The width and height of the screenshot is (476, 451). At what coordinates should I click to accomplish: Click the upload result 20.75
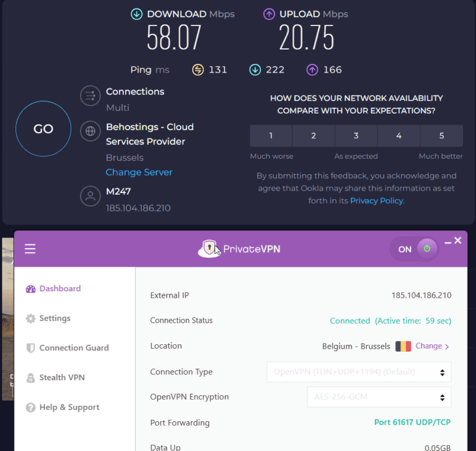click(x=307, y=38)
